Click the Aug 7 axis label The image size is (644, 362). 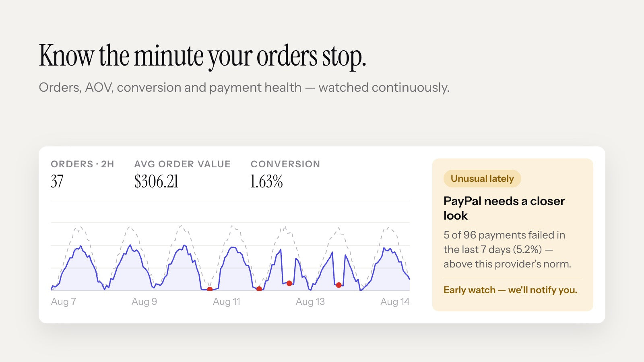[x=64, y=302]
